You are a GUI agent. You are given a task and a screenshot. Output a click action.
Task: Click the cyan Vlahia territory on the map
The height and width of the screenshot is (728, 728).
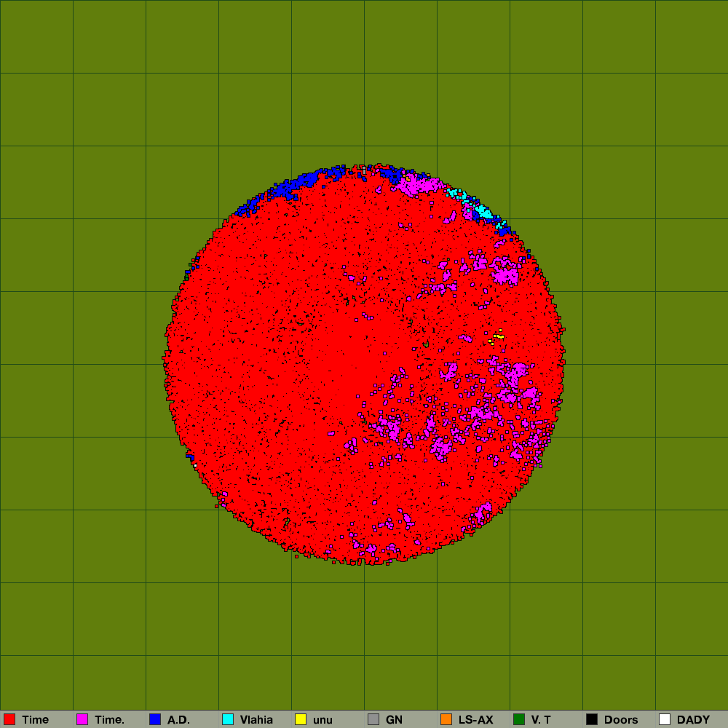tap(484, 212)
